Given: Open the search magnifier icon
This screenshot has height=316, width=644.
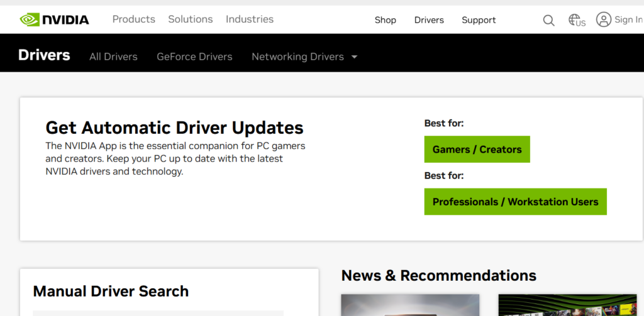Looking at the screenshot, I should click(548, 20).
